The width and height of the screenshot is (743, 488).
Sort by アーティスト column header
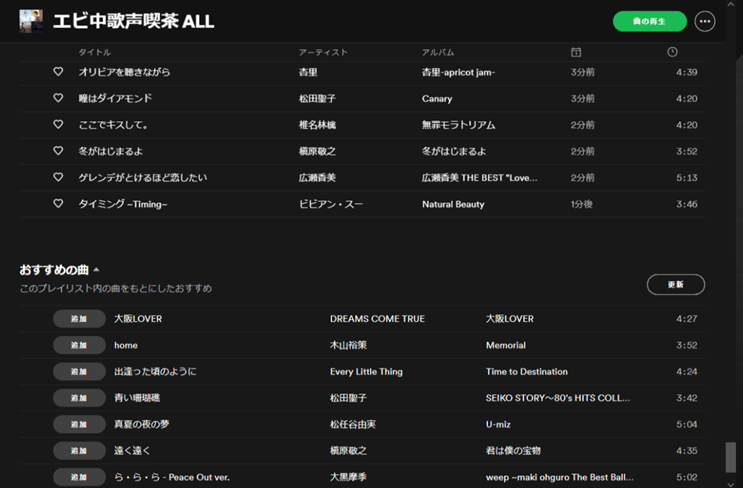[323, 52]
